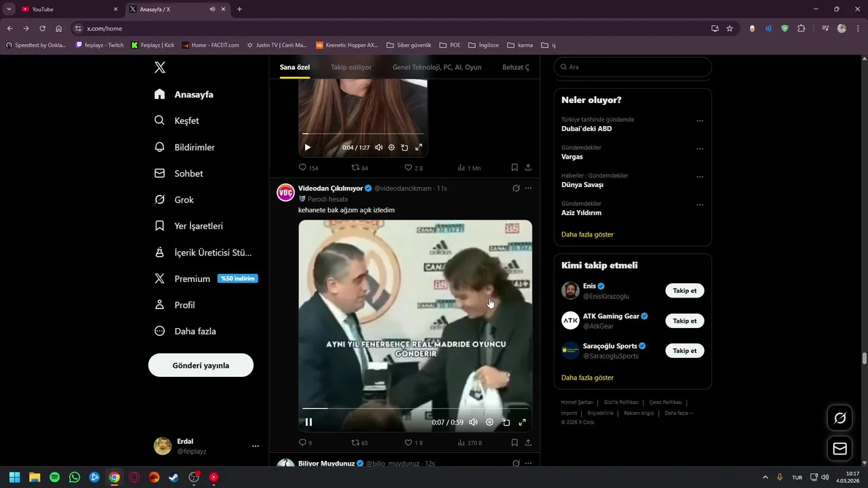Open Profil page

[x=174, y=305]
